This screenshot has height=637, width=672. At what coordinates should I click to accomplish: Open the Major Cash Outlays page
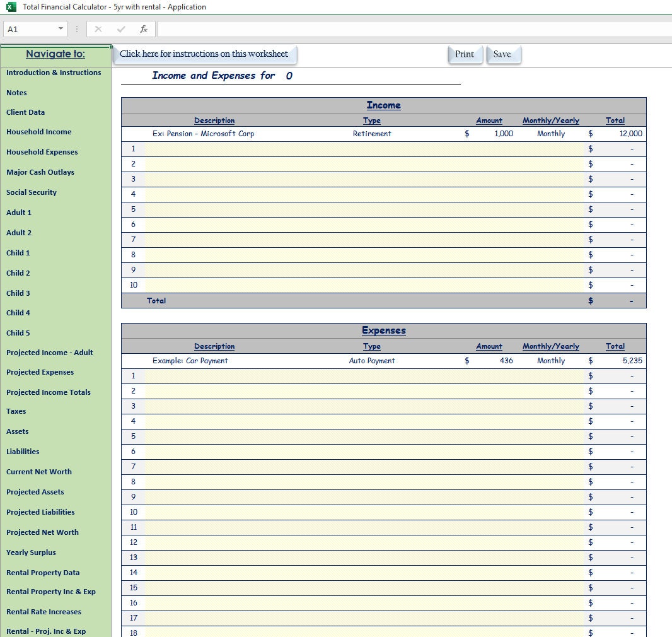40,172
